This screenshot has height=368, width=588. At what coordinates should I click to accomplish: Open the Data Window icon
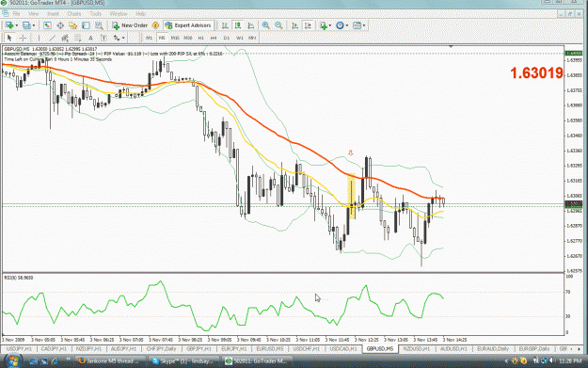60,25
